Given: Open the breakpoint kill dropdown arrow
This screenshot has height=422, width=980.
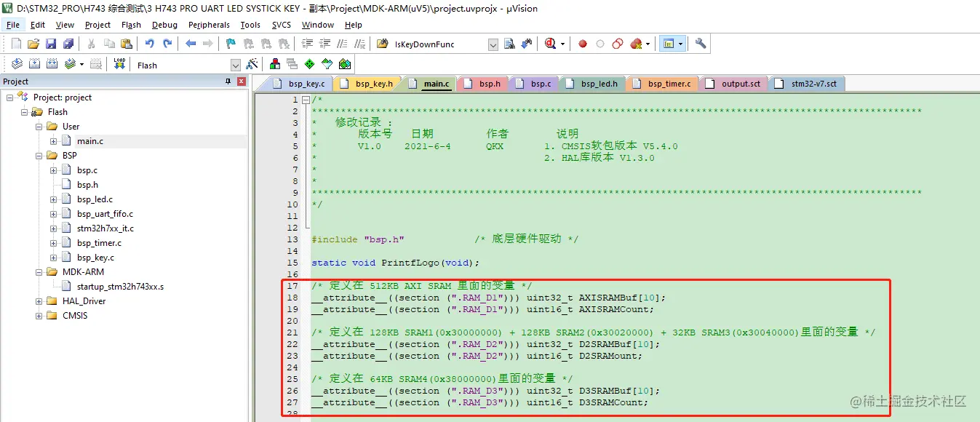Looking at the screenshot, I should pos(648,44).
